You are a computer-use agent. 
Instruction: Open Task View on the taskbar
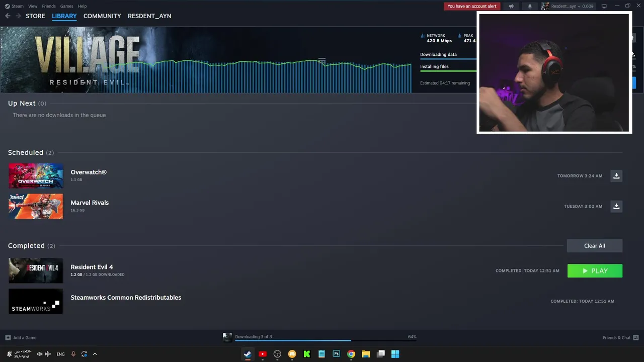381,354
